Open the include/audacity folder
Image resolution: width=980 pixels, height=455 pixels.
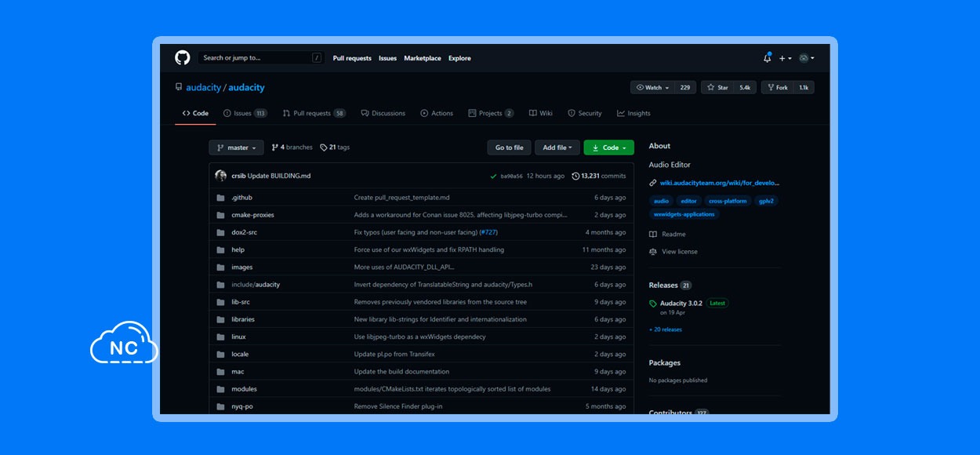[256, 285]
